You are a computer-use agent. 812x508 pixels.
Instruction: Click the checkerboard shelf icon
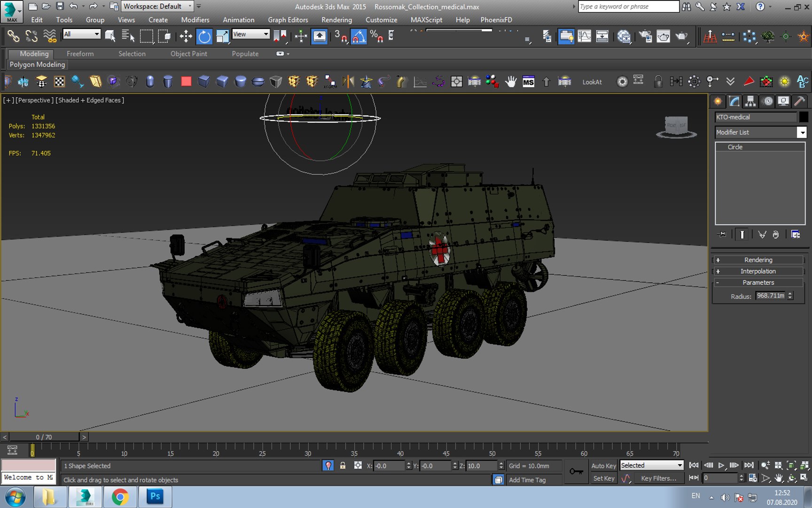[60, 82]
